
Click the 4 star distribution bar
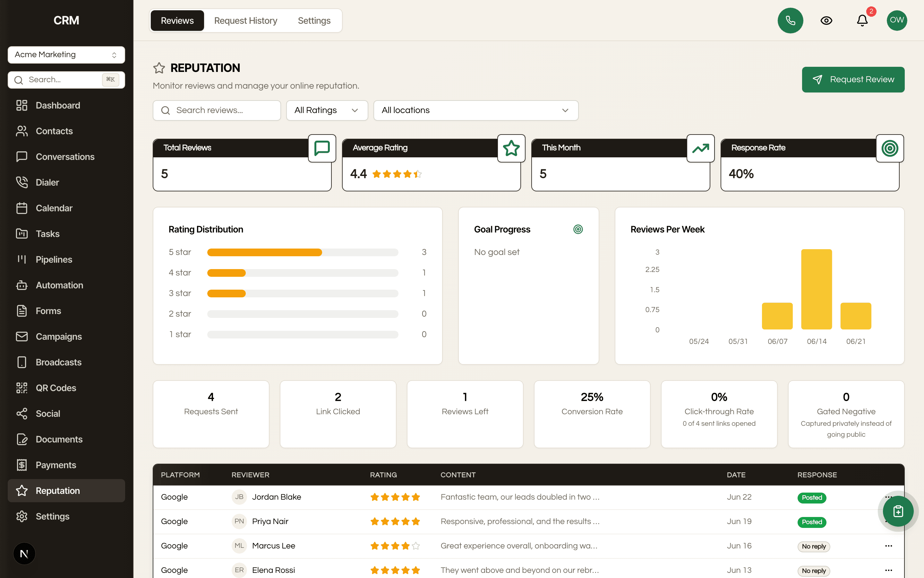click(303, 273)
